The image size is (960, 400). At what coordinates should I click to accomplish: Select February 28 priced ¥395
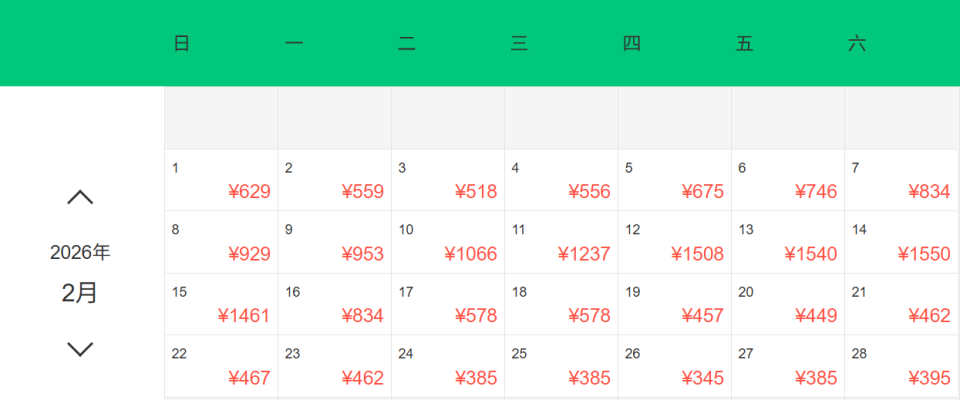(x=901, y=367)
